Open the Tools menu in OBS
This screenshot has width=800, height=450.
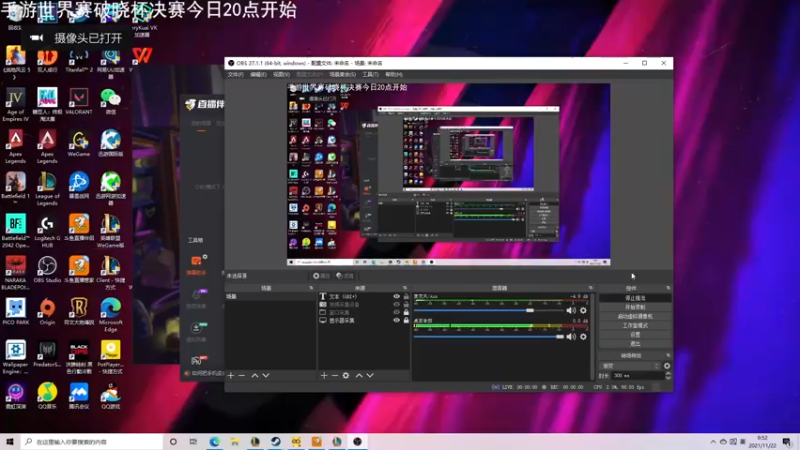370,74
